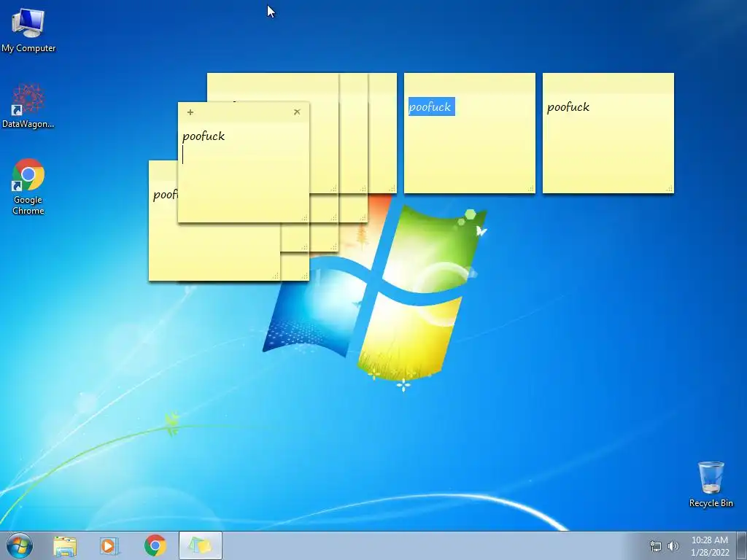
Task: Click the Show Desktop button at the taskbar end
Action: (742, 545)
